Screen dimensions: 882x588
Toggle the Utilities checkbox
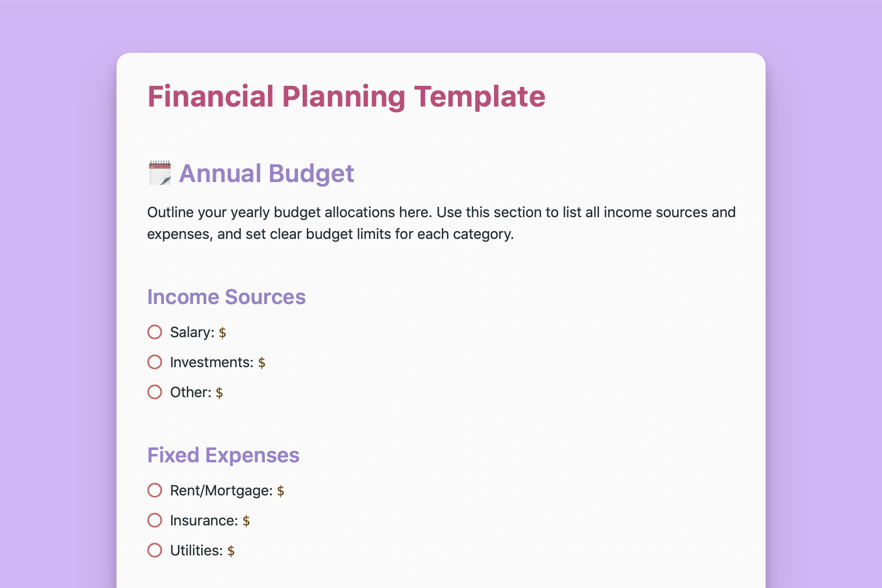[x=155, y=550]
